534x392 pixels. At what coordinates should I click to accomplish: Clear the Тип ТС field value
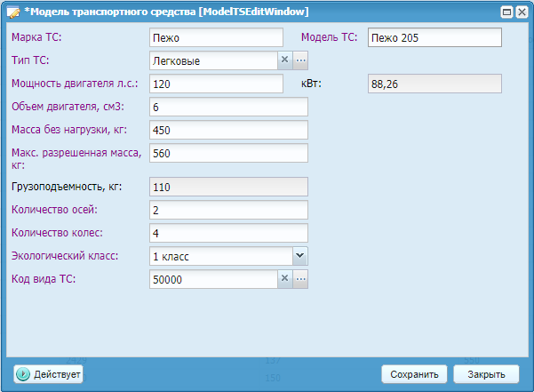pos(285,60)
